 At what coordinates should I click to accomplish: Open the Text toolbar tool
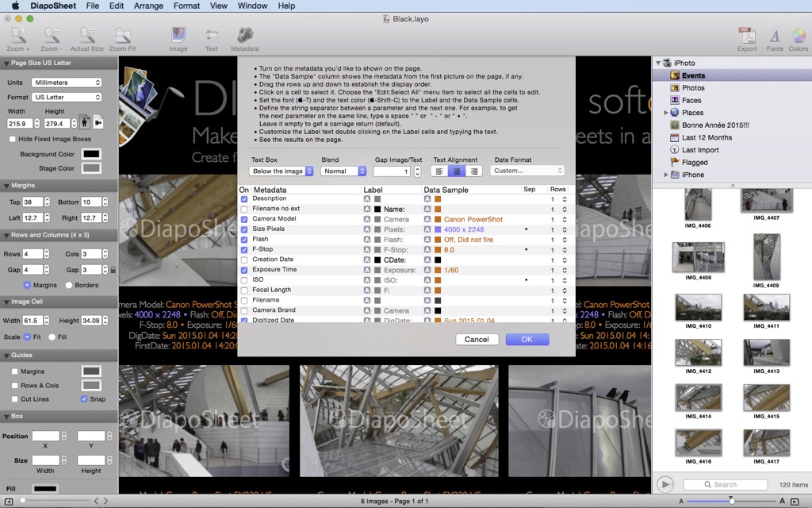(x=211, y=35)
